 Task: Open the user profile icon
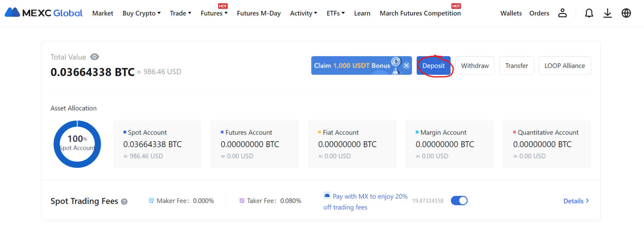coord(562,13)
